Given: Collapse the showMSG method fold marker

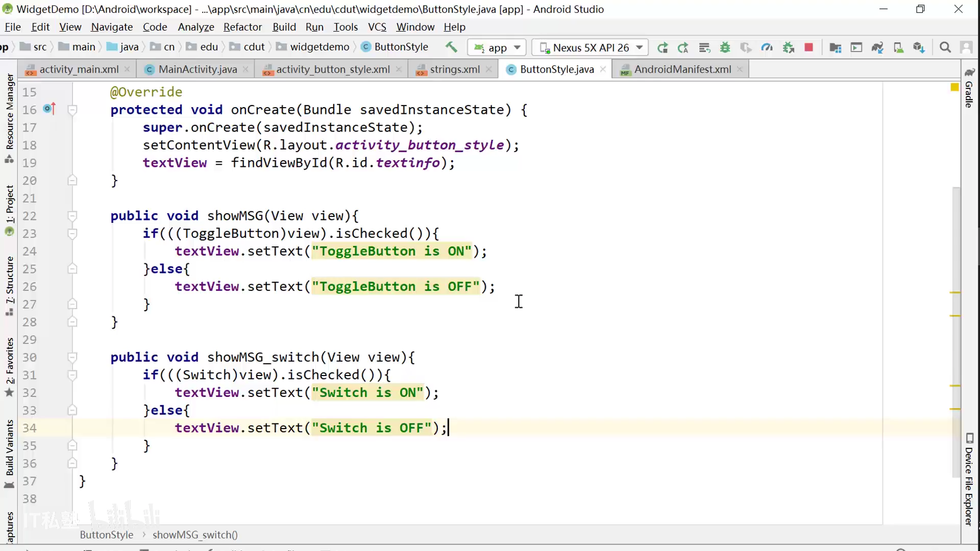Looking at the screenshot, I should pos(72,216).
